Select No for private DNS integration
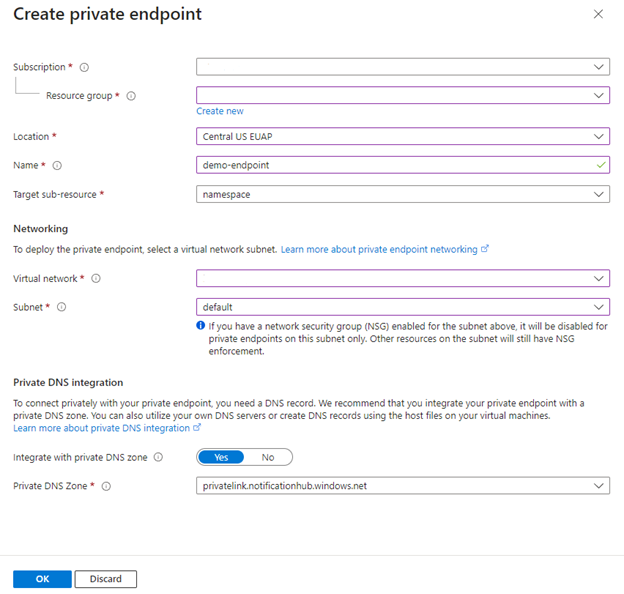Image resolution: width=624 pixels, height=594 pixels. pyautogui.click(x=268, y=457)
